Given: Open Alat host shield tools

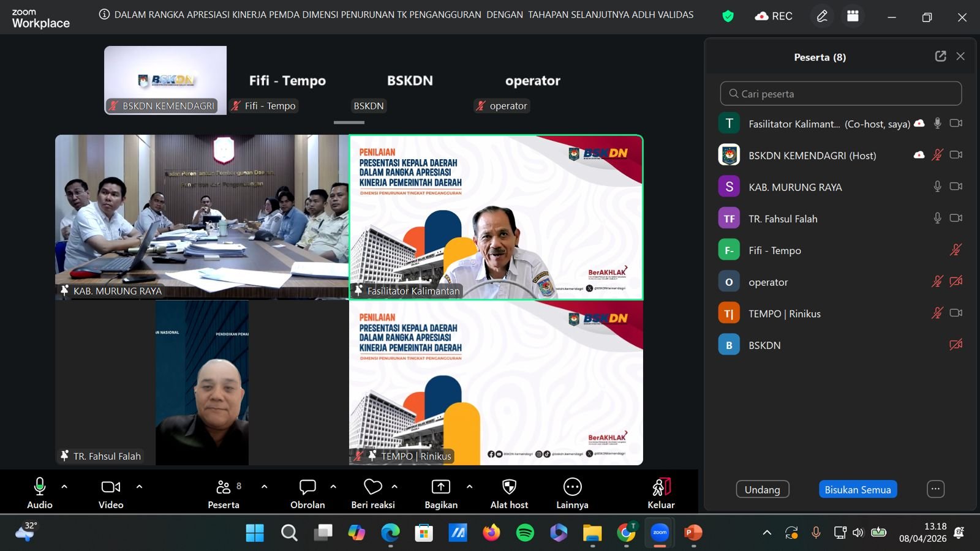Looking at the screenshot, I should coord(509,487).
